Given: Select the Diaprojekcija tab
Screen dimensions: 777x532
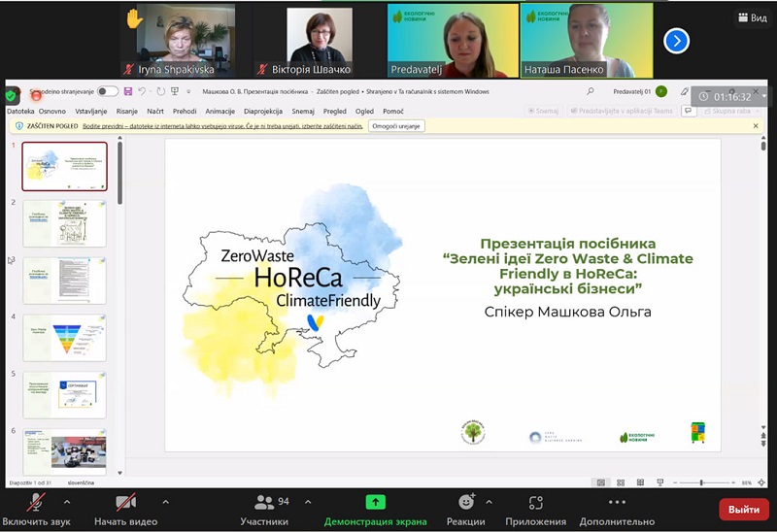Looking at the screenshot, I should (263, 111).
